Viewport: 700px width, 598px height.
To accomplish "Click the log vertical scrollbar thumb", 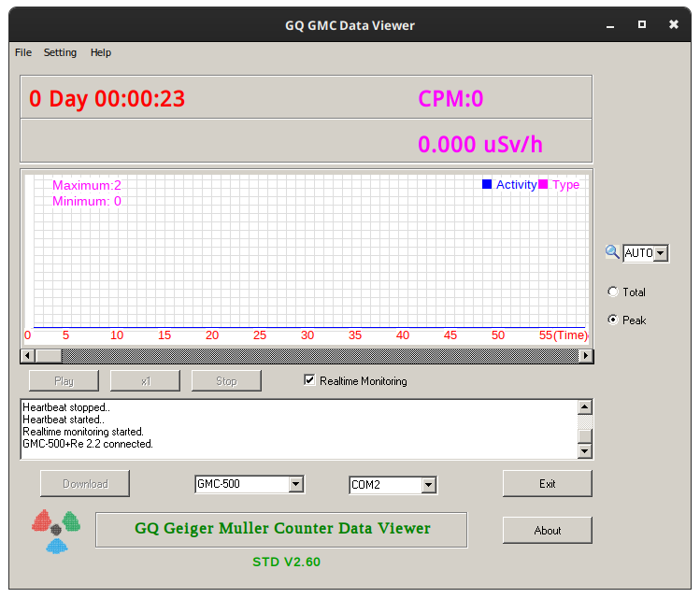I will point(585,435).
